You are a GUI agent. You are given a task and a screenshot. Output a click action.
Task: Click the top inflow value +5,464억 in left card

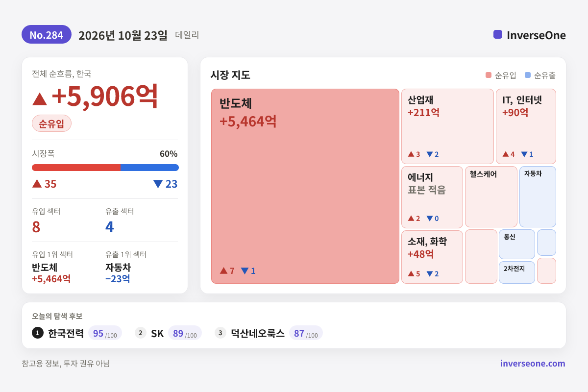(x=51, y=279)
